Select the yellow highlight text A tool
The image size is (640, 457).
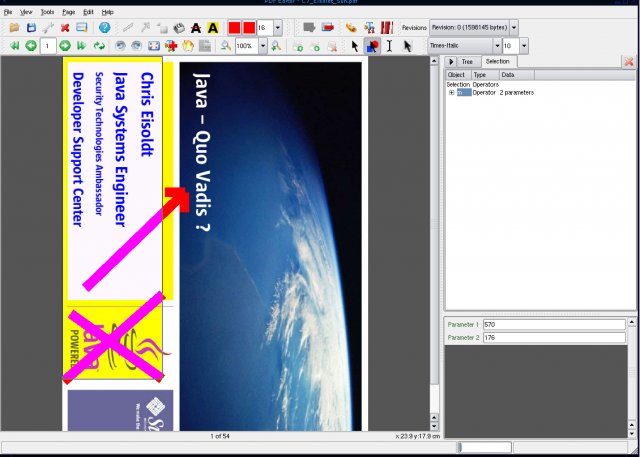pyautogui.click(x=213, y=28)
